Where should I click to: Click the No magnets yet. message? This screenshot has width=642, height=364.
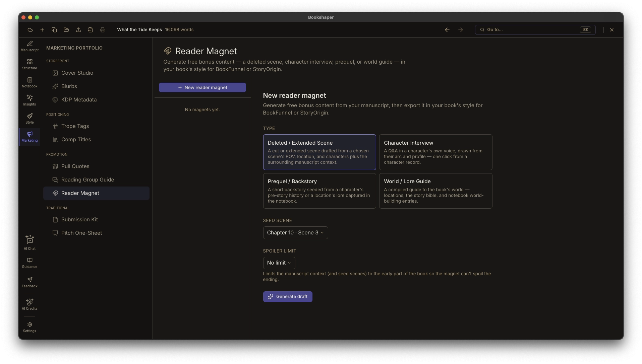202,110
